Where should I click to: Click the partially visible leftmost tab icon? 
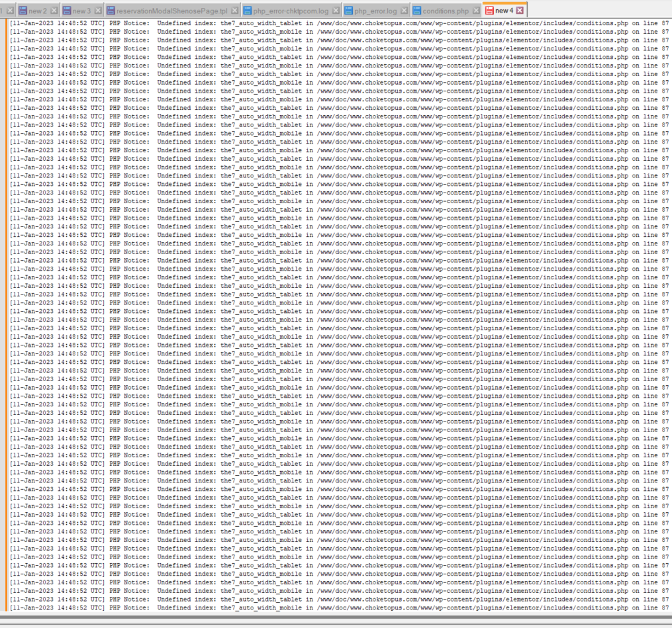[3, 11]
